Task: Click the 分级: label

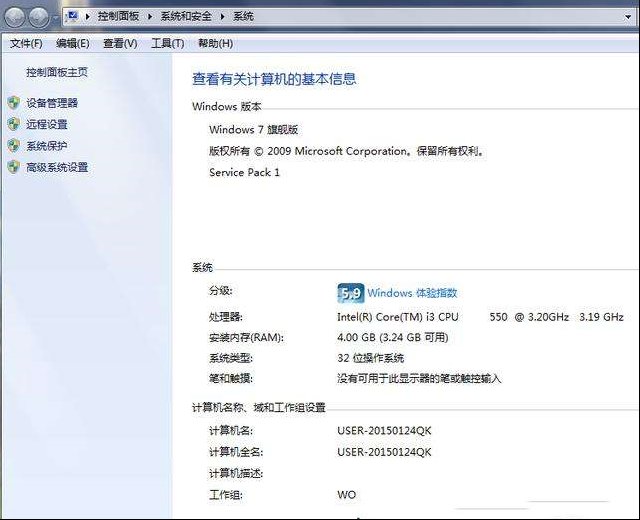Action: [x=221, y=291]
